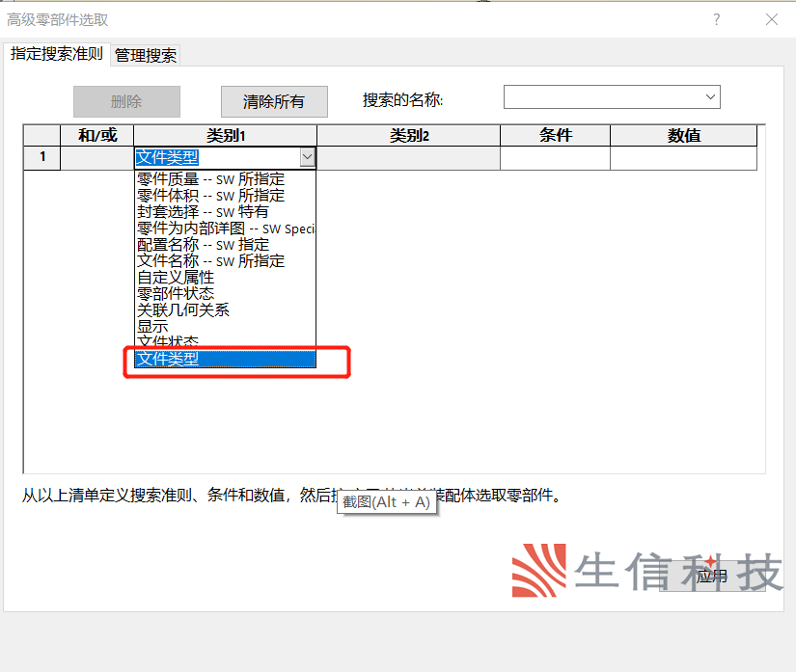Select 自定义属性 from the list
This screenshot has height=672, width=796.
point(225,278)
